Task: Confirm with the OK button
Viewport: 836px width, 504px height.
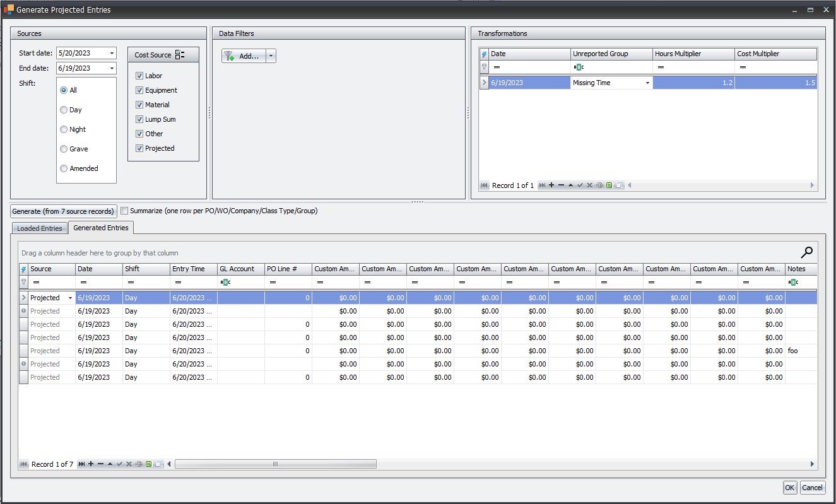Action: click(x=790, y=487)
